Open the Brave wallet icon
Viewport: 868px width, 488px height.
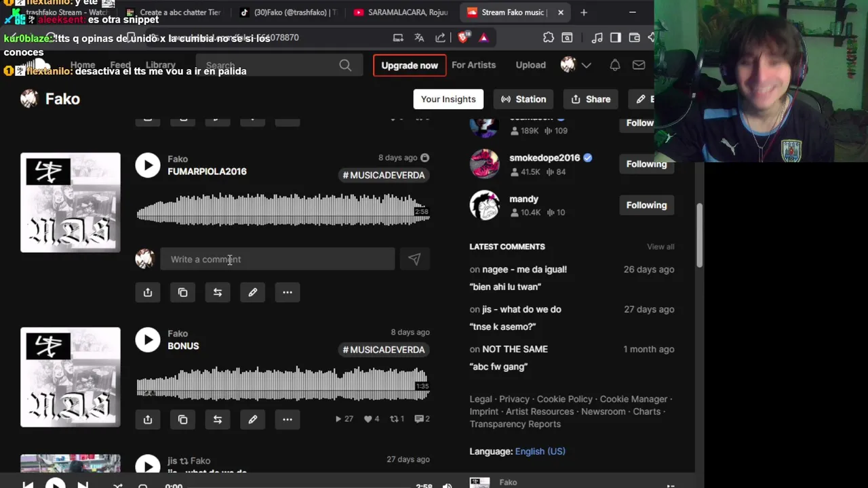pos(635,38)
